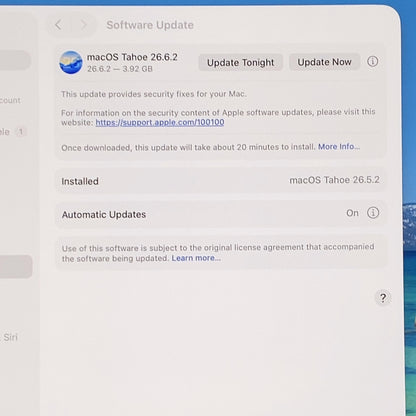Click Update Now button
The image size is (416, 416).
[x=324, y=62]
